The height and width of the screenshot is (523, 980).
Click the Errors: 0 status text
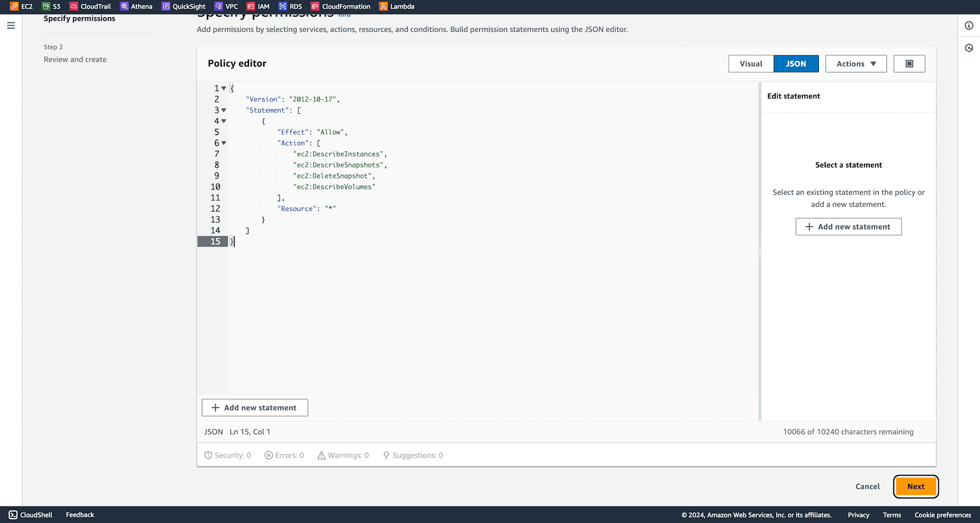coord(289,455)
